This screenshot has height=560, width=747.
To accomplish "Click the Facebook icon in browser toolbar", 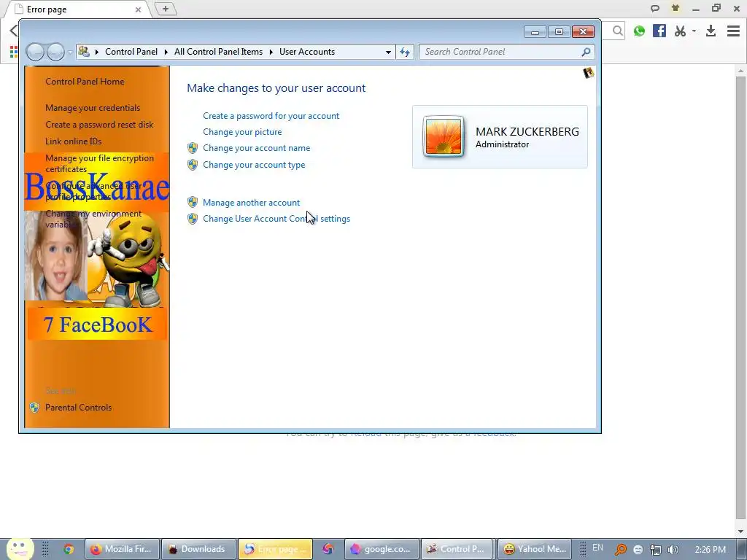I will [659, 31].
